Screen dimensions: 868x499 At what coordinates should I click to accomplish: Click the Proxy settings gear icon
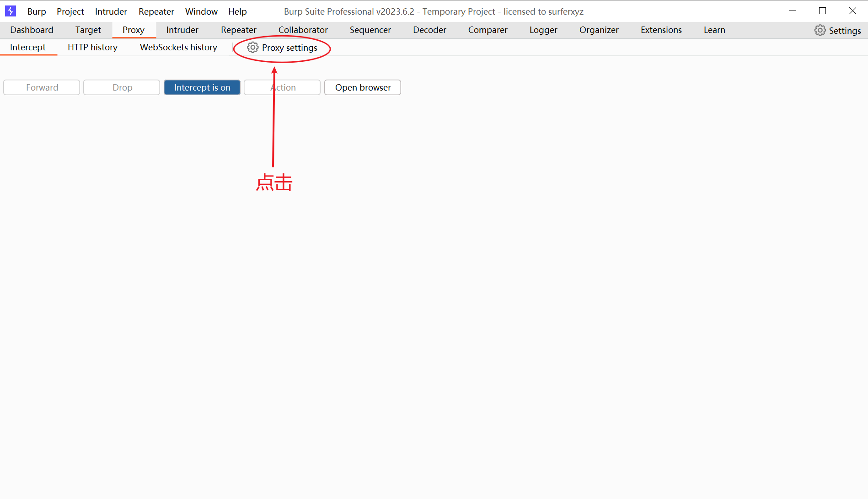[252, 48]
